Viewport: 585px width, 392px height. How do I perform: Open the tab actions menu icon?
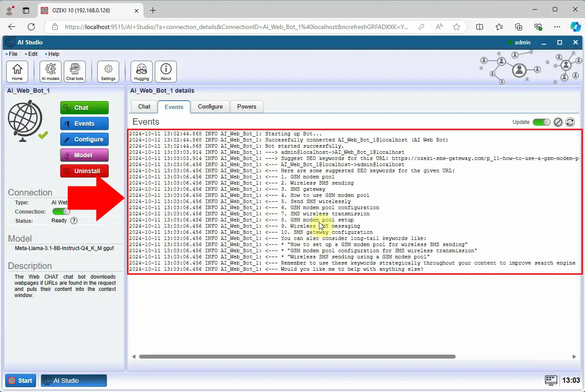(x=26, y=10)
